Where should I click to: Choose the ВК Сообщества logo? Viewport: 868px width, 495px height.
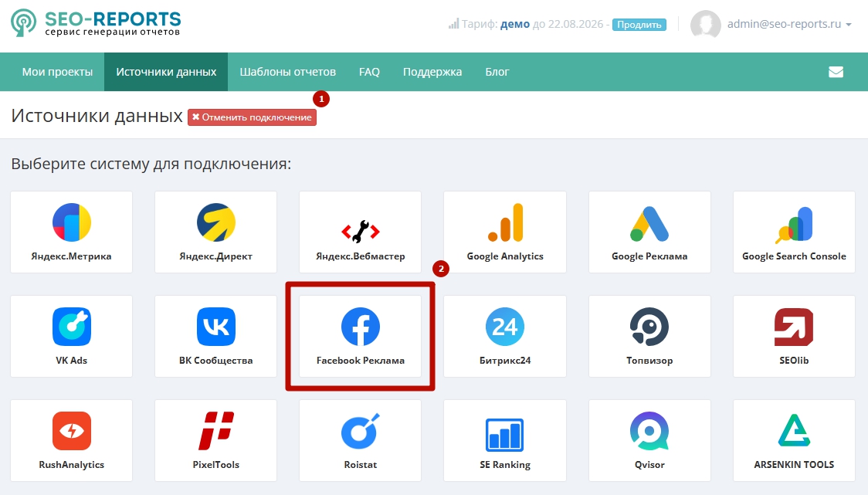pos(216,327)
